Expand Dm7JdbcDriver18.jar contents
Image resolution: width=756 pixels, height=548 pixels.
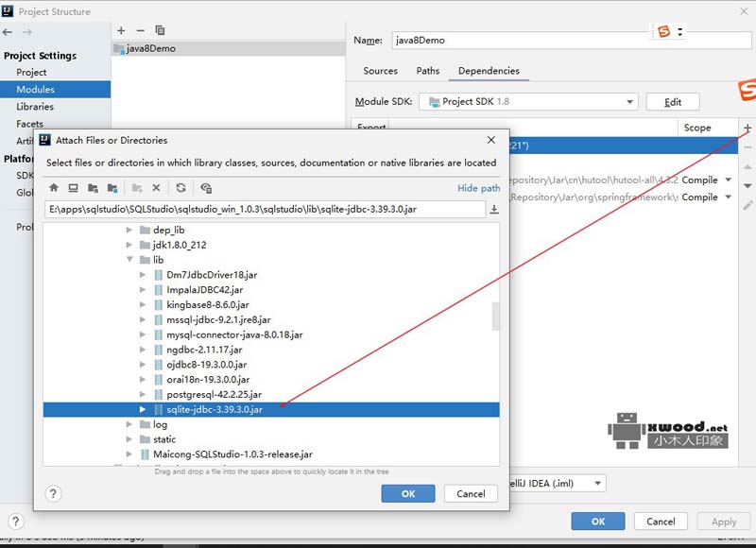coord(143,275)
